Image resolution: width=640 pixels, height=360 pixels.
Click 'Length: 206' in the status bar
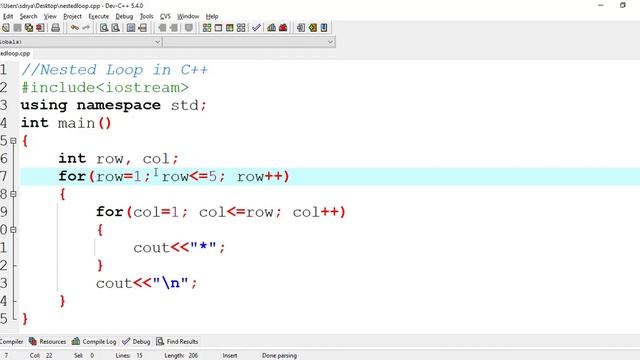pos(181,356)
